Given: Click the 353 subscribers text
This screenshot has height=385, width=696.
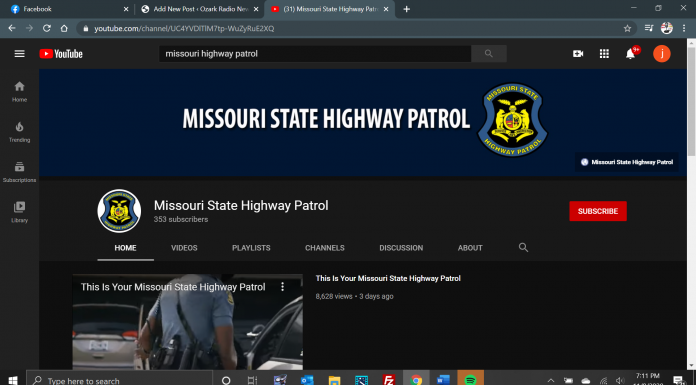Looking at the screenshot, I should click(x=181, y=219).
